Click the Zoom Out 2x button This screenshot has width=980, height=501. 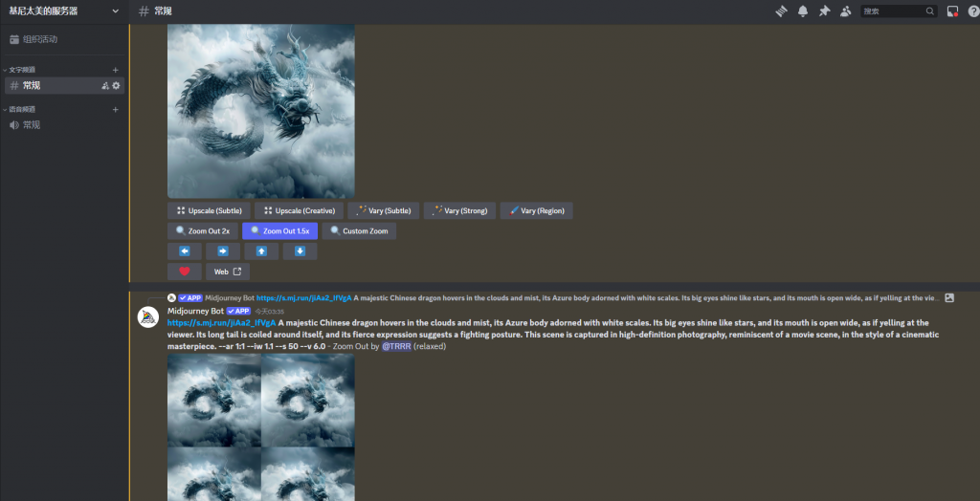(203, 231)
